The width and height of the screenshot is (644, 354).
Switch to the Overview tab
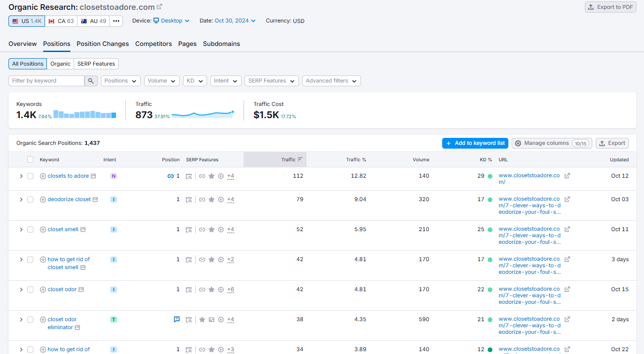coord(23,44)
